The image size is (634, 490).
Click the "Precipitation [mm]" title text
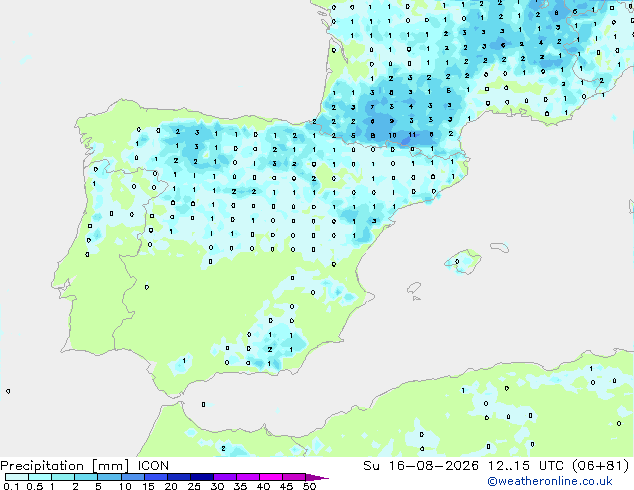pyautogui.click(x=65, y=466)
